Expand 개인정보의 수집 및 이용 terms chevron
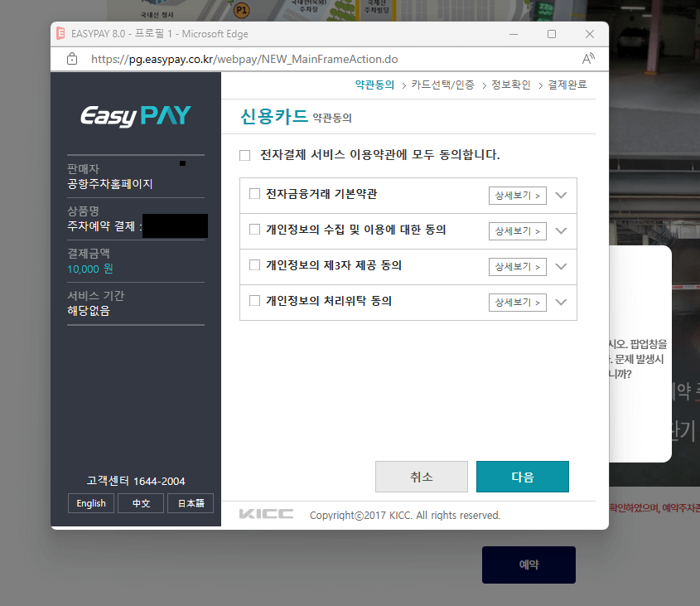700x606 pixels. point(561,231)
